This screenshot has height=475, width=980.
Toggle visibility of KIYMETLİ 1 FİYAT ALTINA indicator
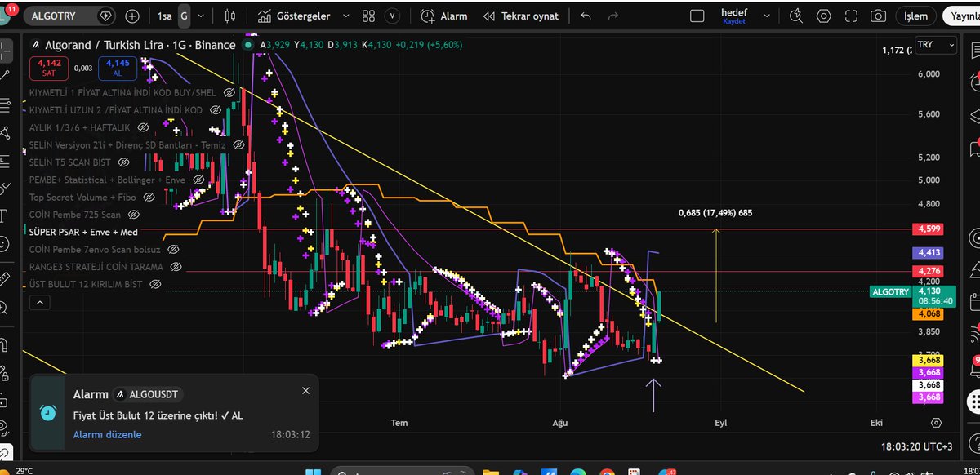pos(228,92)
